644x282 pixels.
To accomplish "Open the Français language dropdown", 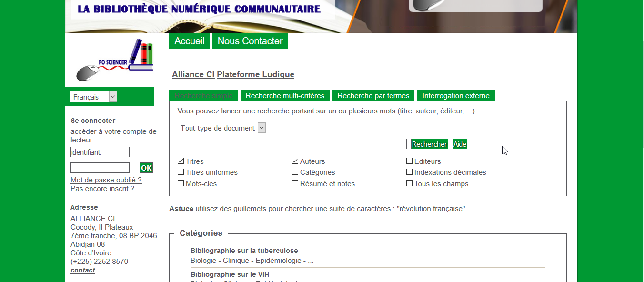I will point(93,97).
